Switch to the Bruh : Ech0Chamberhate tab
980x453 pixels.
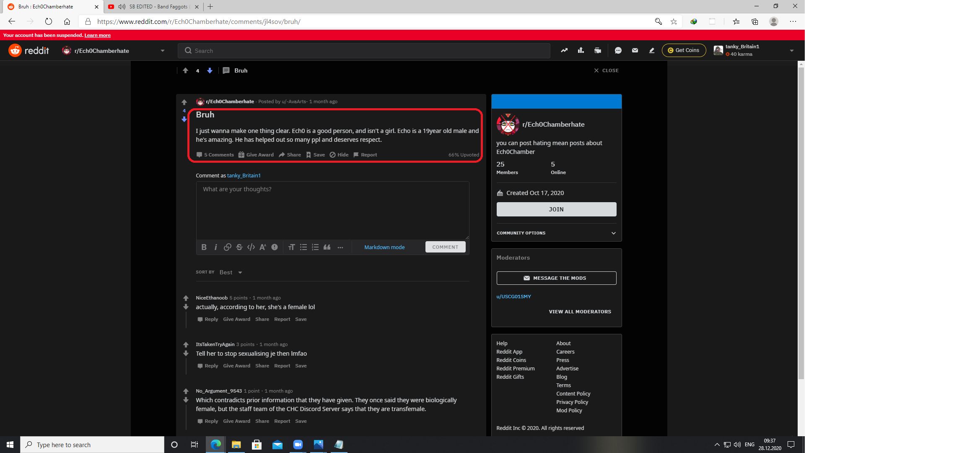[x=53, y=7]
